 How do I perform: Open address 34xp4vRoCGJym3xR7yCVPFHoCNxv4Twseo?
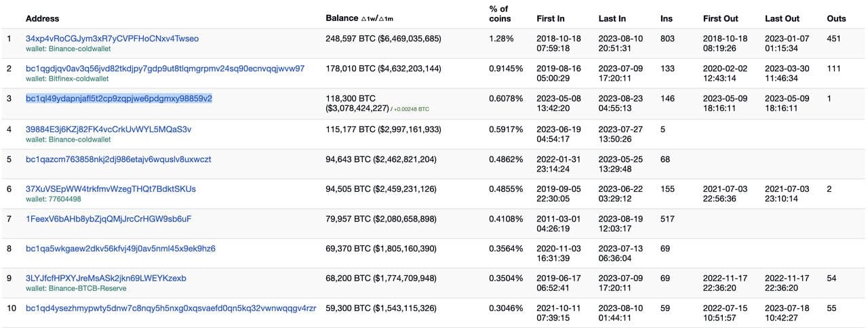pos(112,39)
